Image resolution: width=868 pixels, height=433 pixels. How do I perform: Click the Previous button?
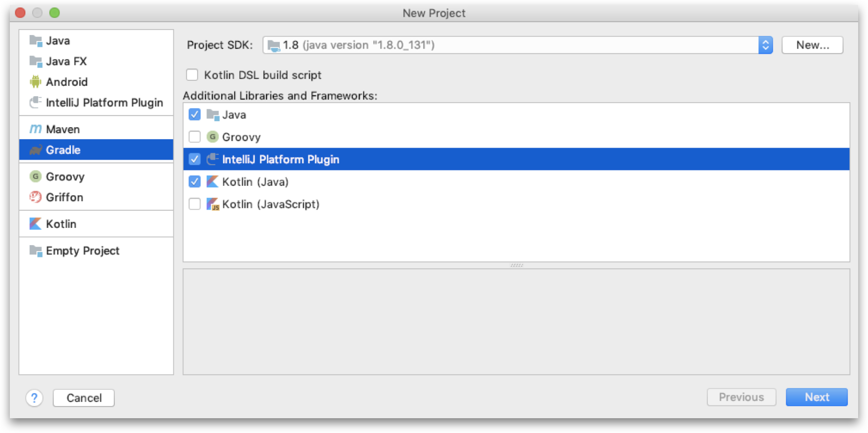pos(741,397)
